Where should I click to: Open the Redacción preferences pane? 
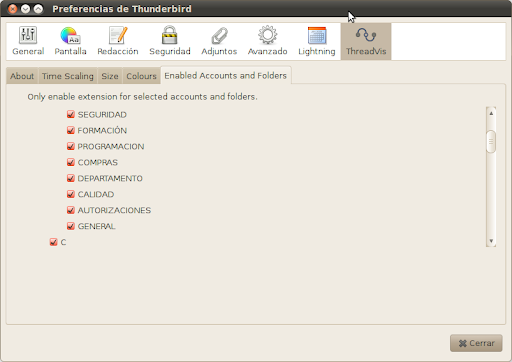click(118, 41)
